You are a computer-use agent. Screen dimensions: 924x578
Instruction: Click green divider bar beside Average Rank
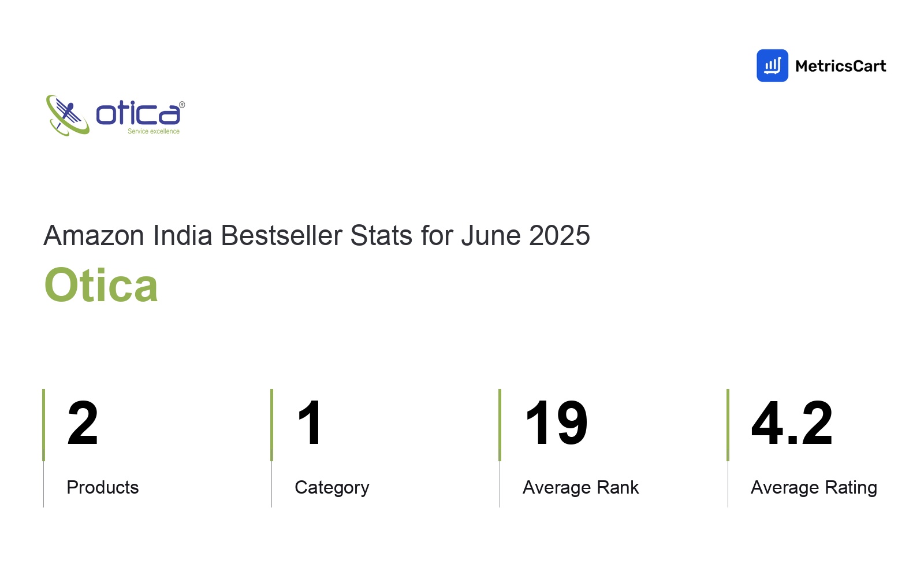click(x=500, y=425)
